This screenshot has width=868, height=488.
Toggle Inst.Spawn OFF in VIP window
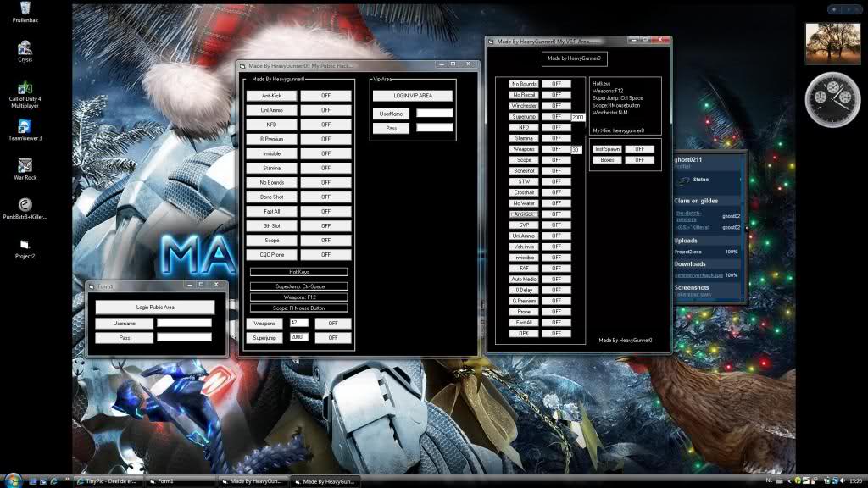point(639,149)
